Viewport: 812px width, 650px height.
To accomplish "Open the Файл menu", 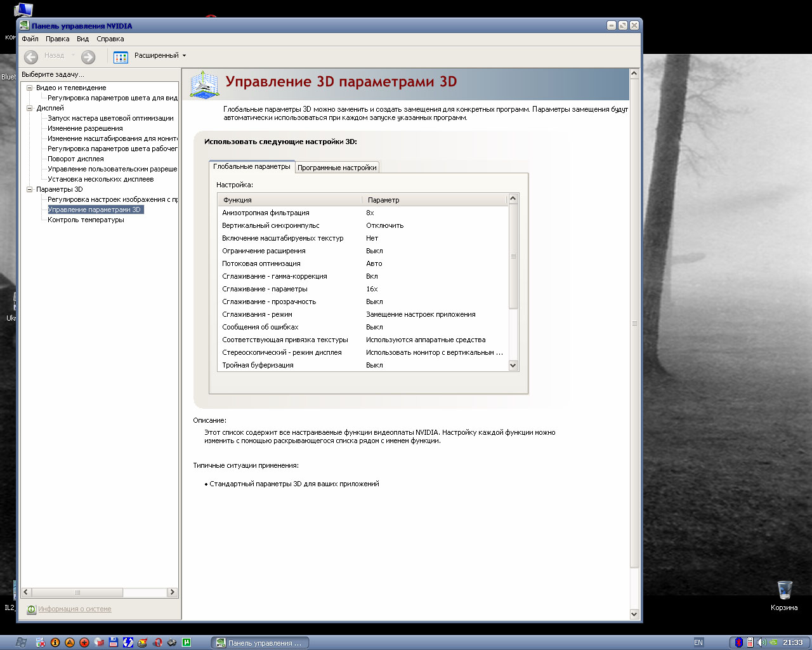I will [30, 39].
